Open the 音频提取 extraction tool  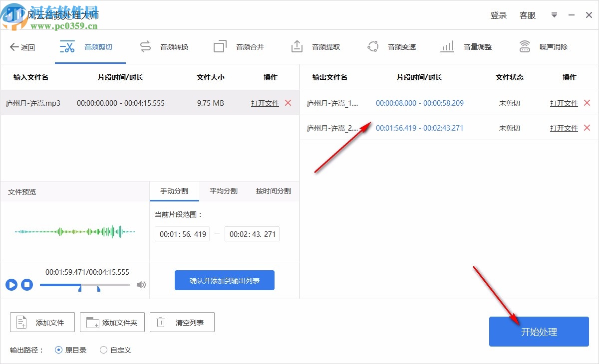[325, 46]
